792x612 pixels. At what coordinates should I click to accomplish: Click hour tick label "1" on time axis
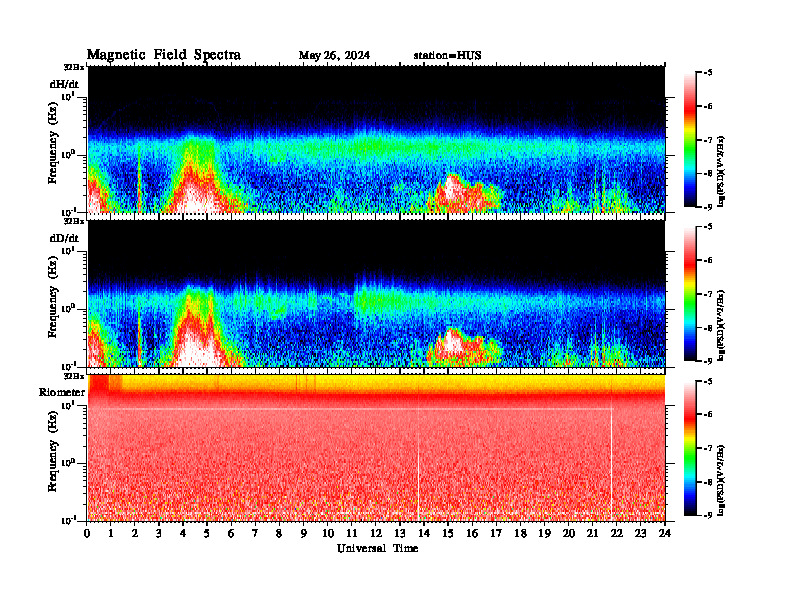tap(111, 534)
